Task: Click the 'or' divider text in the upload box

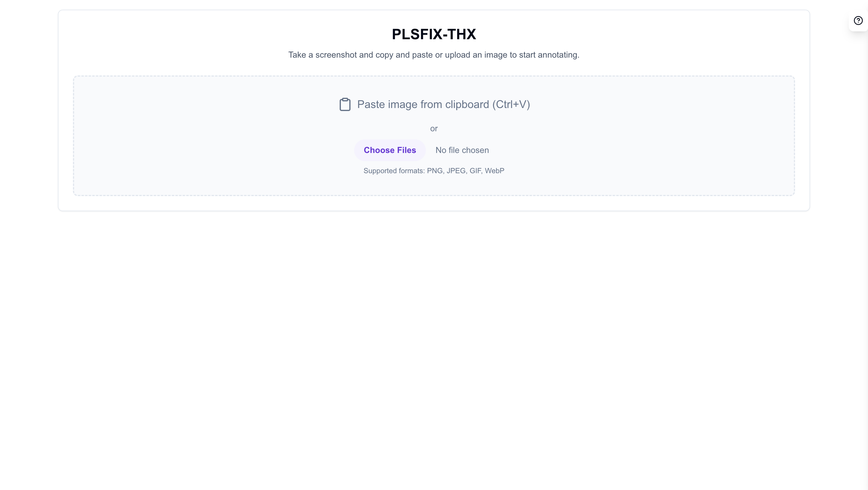Action: (x=434, y=129)
